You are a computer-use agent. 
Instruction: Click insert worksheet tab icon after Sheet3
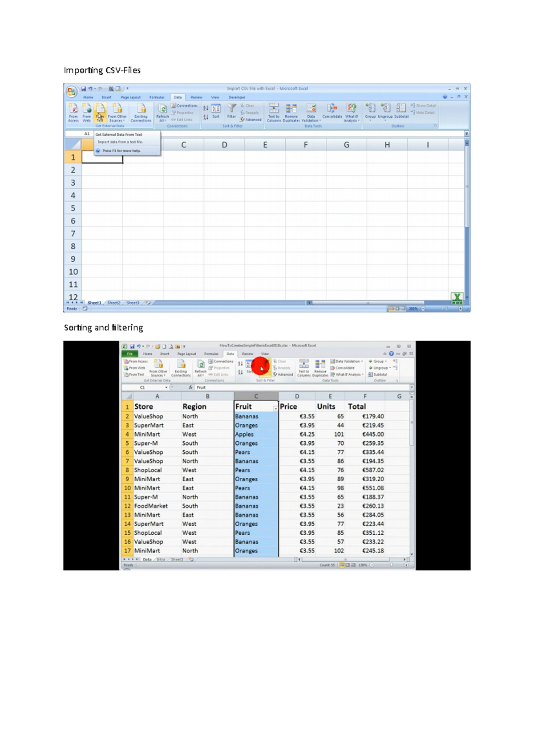148,303
